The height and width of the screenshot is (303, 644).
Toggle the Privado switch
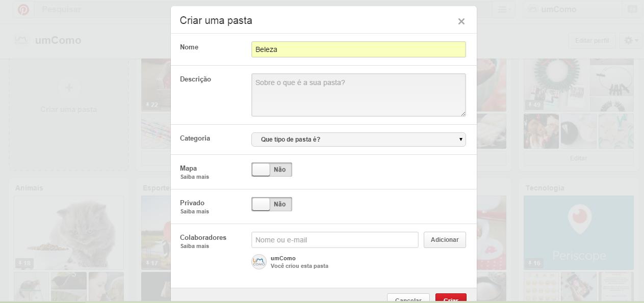[271, 204]
